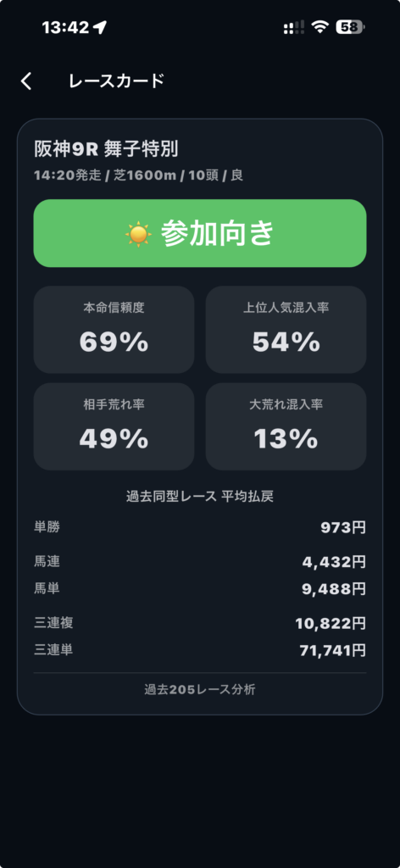Tap the back chevron icon
Screen dimensions: 400x868
(26, 81)
